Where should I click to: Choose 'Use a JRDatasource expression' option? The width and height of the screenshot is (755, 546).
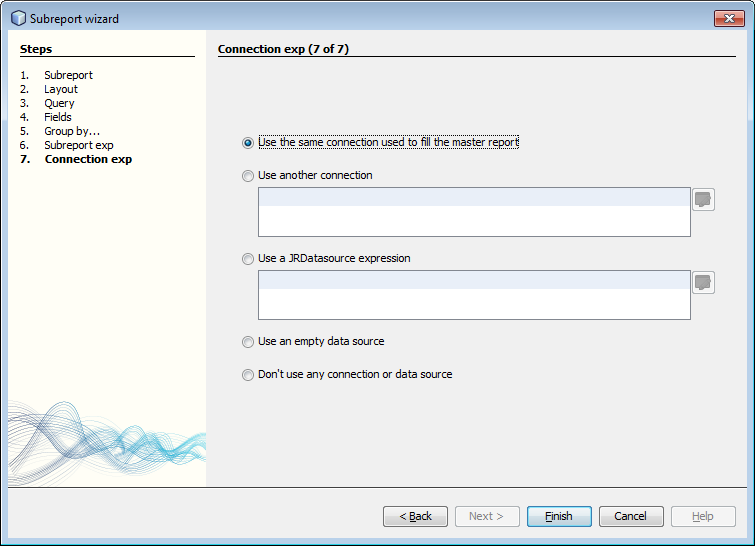[x=248, y=259]
